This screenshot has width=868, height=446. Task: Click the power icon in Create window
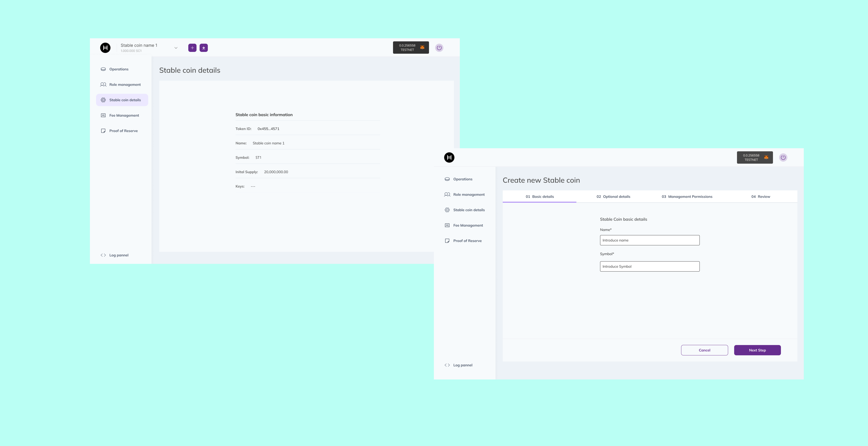[x=783, y=157]
